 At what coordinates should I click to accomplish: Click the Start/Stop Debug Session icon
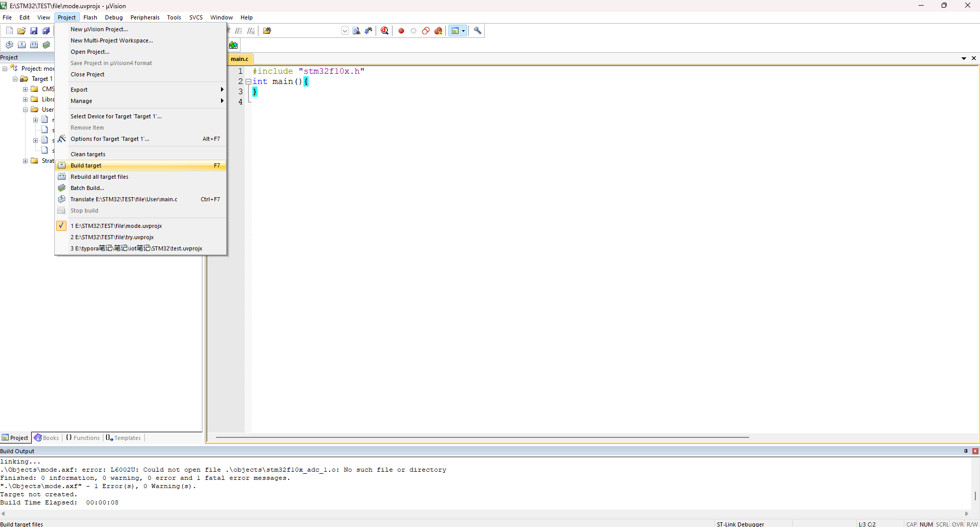pos(384,31)
